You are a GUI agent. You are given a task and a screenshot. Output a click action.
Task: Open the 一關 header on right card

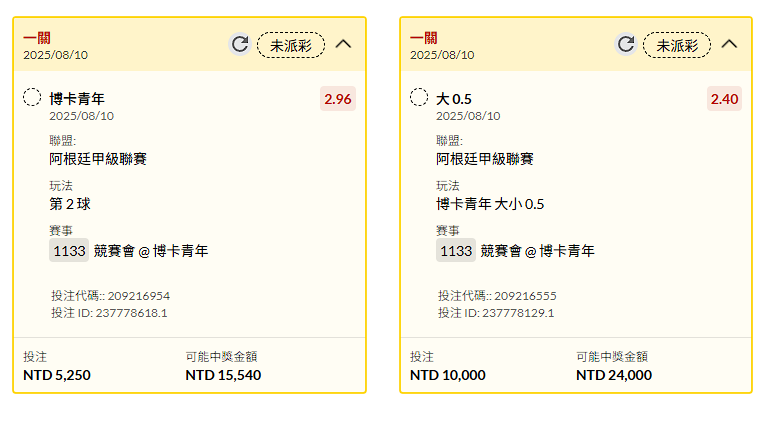(423, 38)
